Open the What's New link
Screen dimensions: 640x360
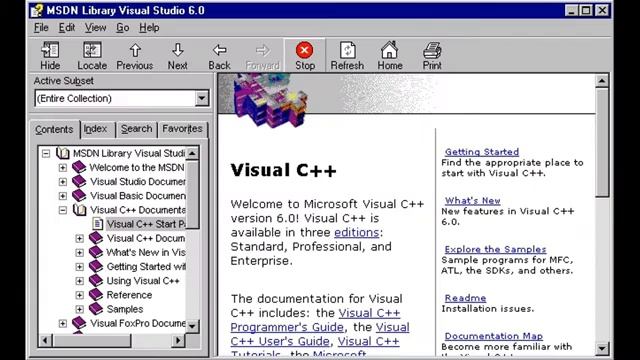point(473,200)
